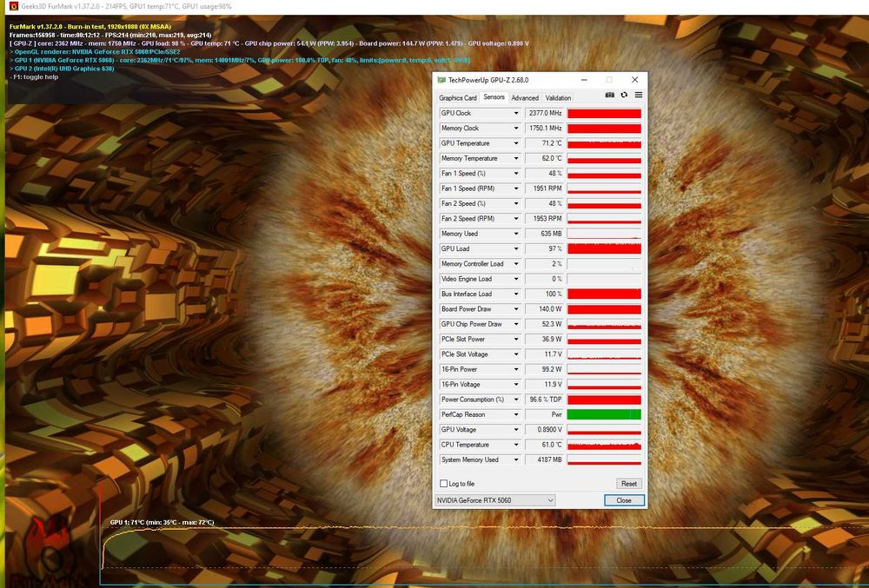Click the PerfCap Reason value Pwr
This screenshot has height=588, width=869.
(x=544, y=414)
